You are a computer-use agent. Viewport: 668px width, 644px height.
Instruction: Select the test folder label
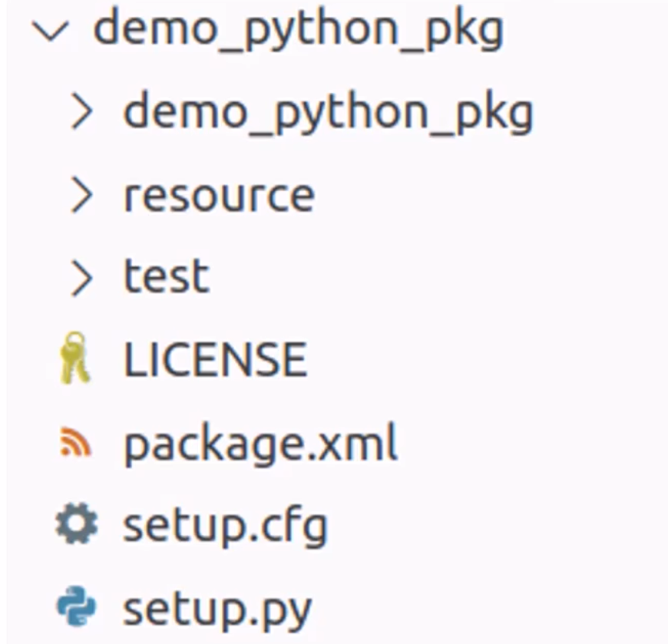point(166,278)
